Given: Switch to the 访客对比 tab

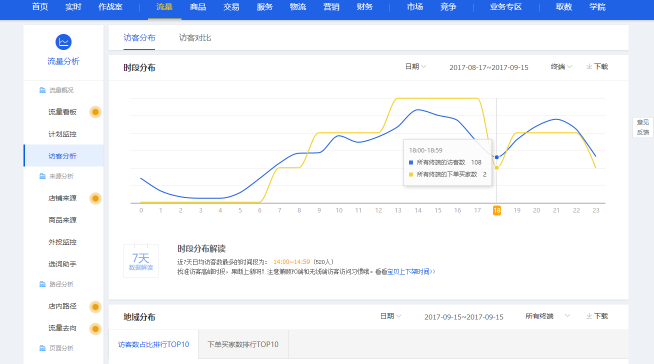Looking at the screenshot, I should (195, 38).
